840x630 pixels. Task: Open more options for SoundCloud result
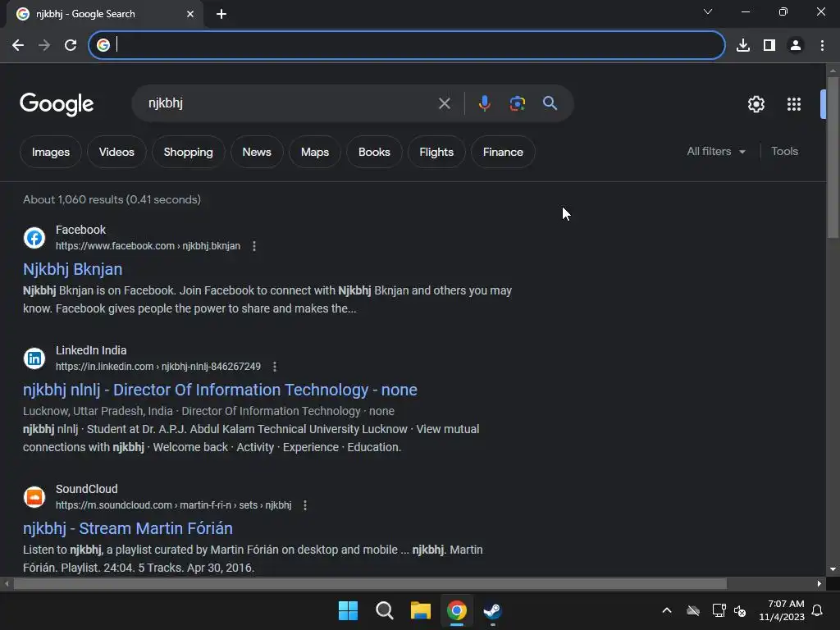[x=305, y=505]
